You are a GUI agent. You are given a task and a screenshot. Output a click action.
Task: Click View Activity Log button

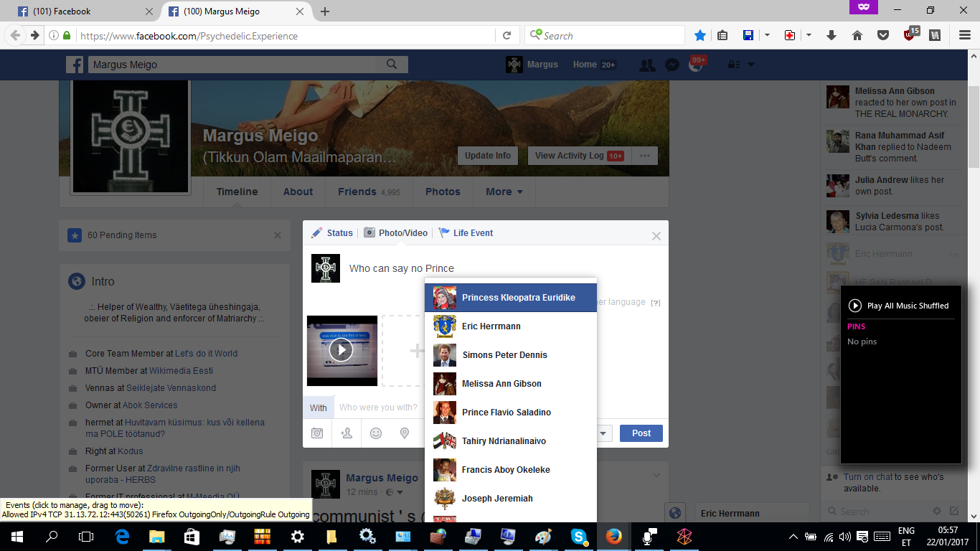pos(579,156)
